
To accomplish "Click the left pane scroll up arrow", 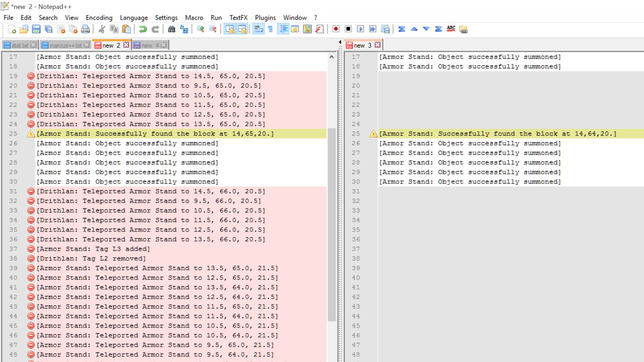I will click(332, 57).
